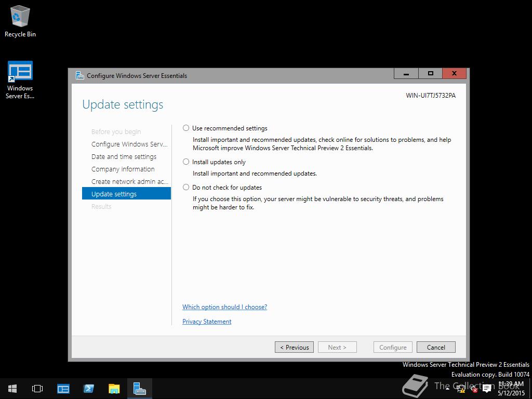Go to Before you begin step

116,131
